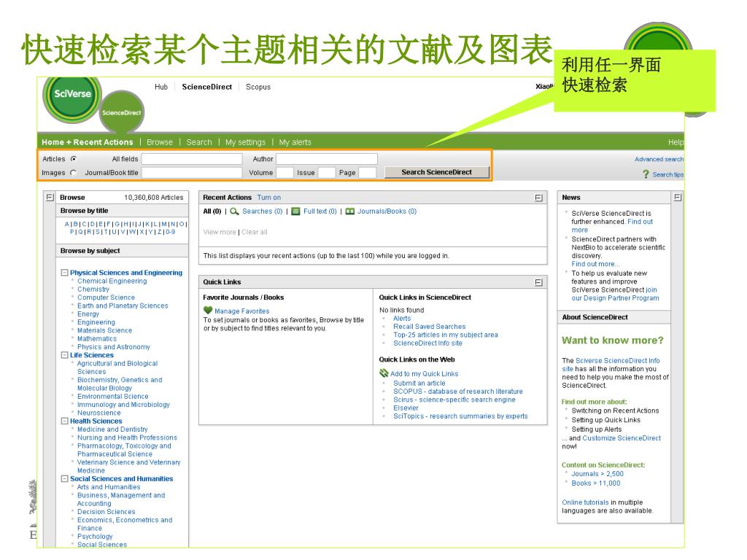Open the Browse menu item

(160, 142)
